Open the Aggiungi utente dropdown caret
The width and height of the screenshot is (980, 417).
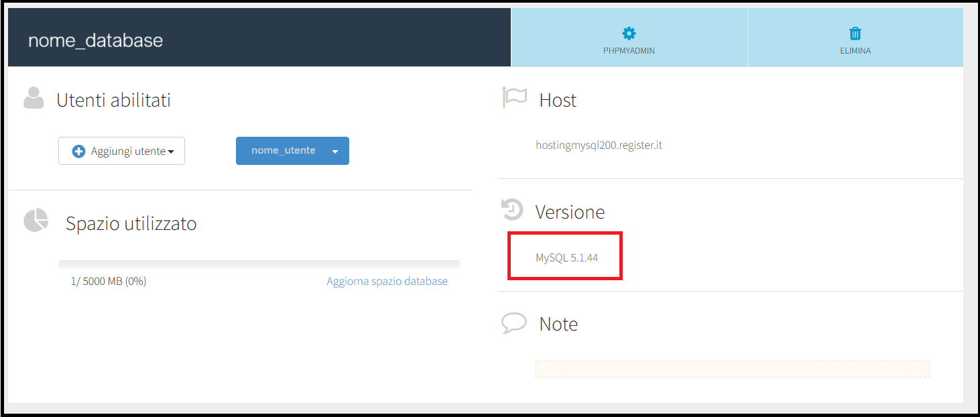pyautogui.click(x=171, y=152)
